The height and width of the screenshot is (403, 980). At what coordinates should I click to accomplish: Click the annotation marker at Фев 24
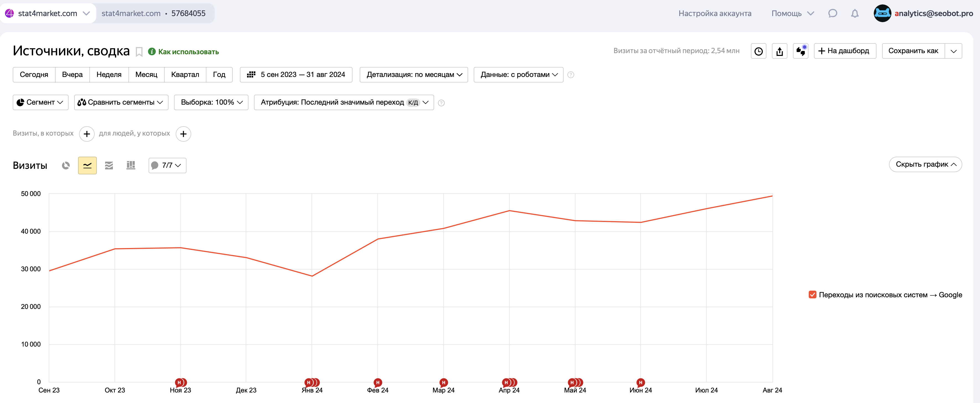pos(377,382)
